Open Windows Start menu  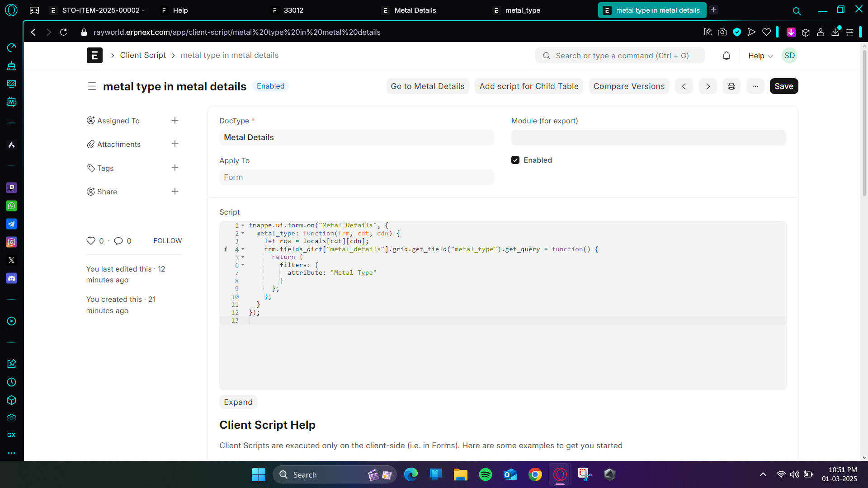point(259,474)
